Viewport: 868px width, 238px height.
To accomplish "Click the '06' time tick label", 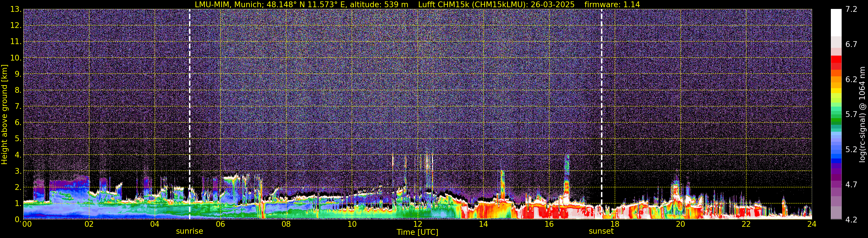I will click(x=220, y=224).
